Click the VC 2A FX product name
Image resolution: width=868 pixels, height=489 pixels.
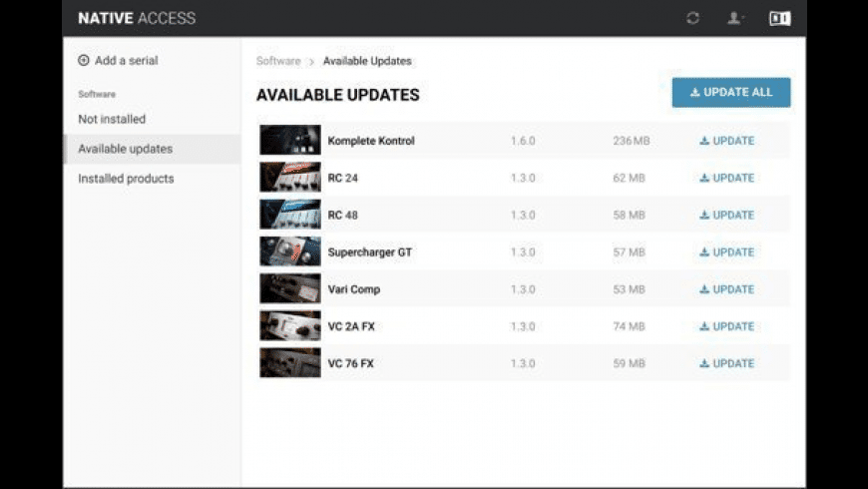351,326
